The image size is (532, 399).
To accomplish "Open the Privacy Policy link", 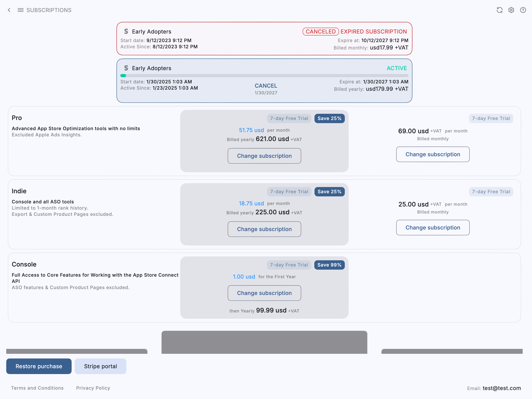I will (x=93, y=388).
